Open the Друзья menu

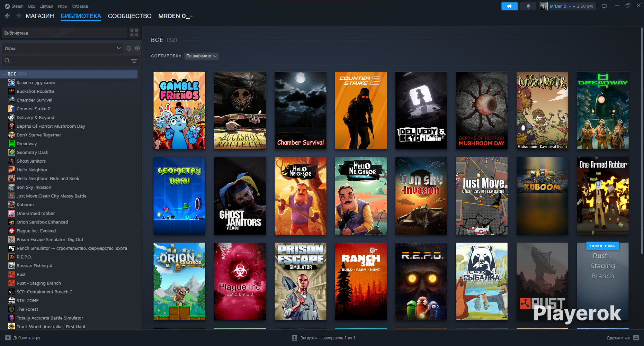(47, 6)
